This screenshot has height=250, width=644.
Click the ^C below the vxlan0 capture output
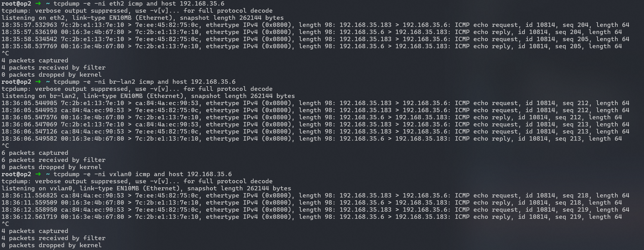click(5, 224)
